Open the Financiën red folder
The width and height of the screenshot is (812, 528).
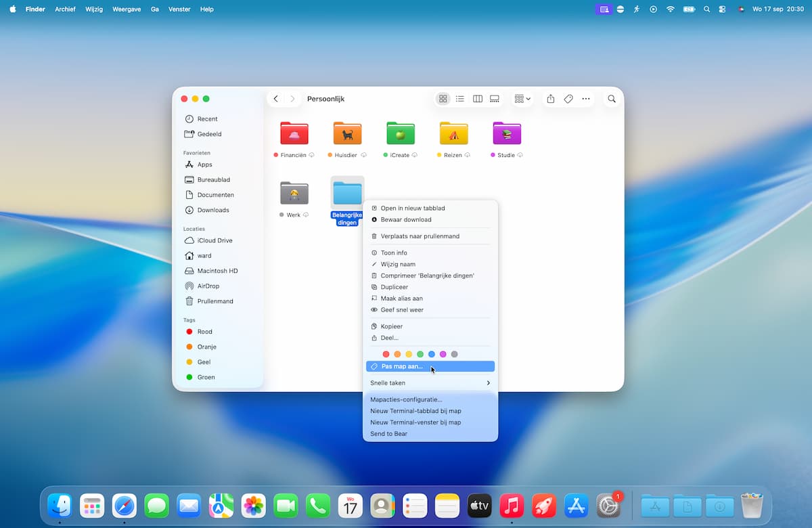pos(294,134)
